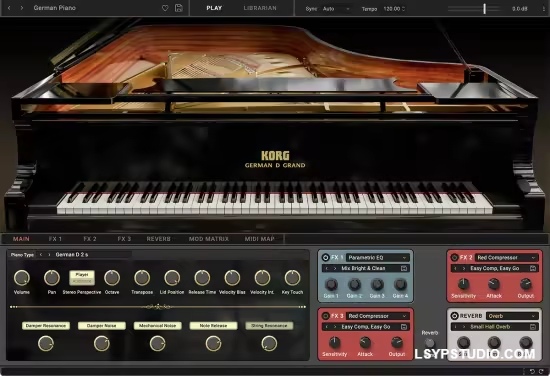This screenshot has height=376, width=550.
Task: Click the Reverb send knob between the FX panels
Action: (x=429, y=343)
